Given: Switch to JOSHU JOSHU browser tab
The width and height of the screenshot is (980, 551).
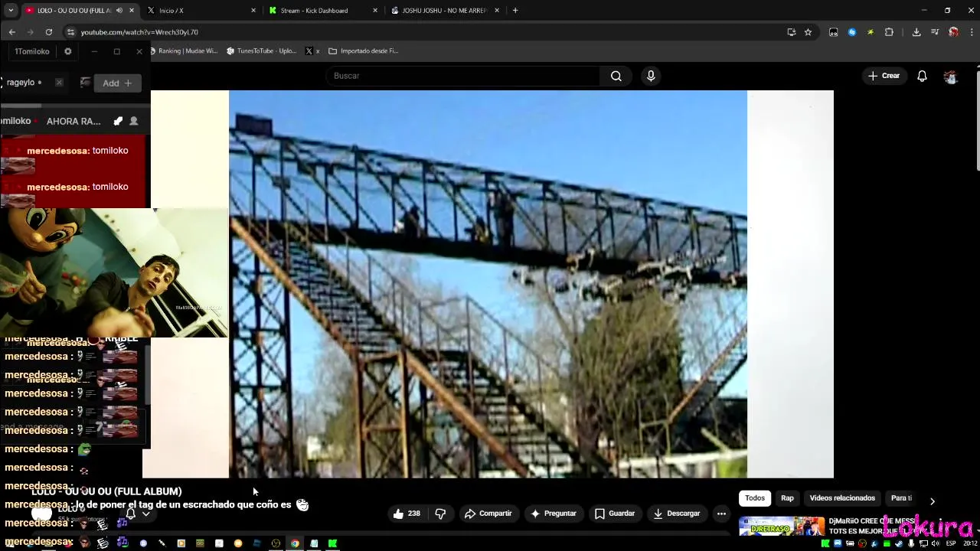Looking at the screenshot, I should click(444, 11).
